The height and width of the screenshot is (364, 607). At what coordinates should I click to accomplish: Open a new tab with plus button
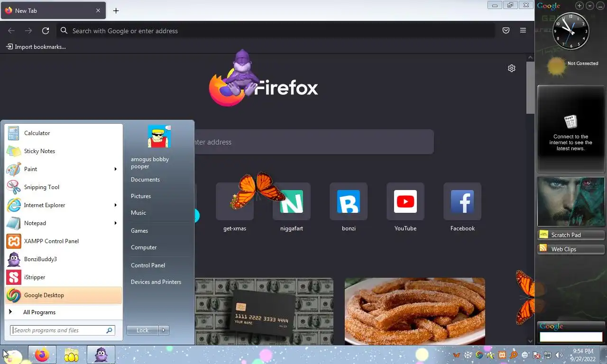pyautogui.click(x=116, y=10)
